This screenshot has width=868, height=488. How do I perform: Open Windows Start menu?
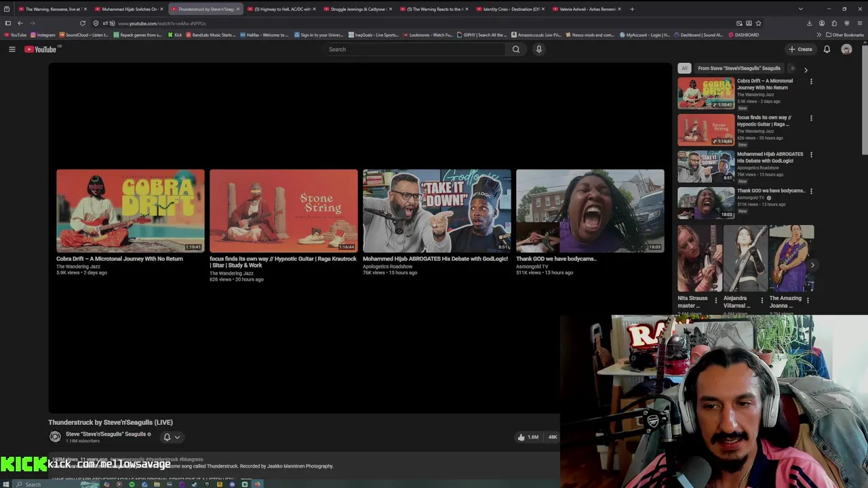click(x=7, y=484)
